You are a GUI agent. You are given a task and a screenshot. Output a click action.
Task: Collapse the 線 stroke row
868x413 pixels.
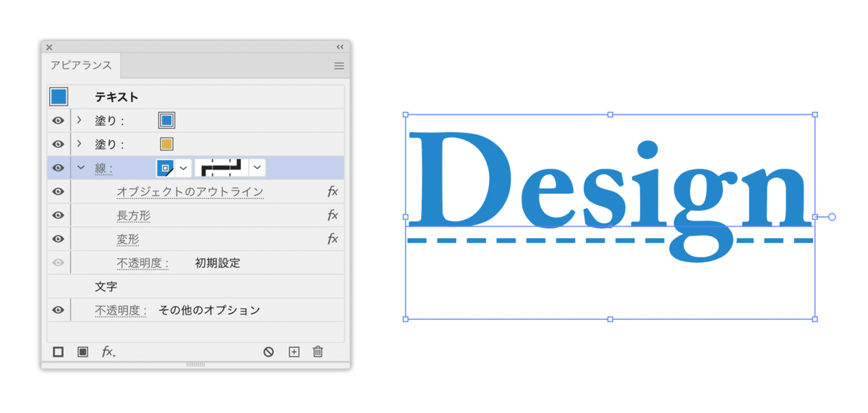[x=80, y=168]
